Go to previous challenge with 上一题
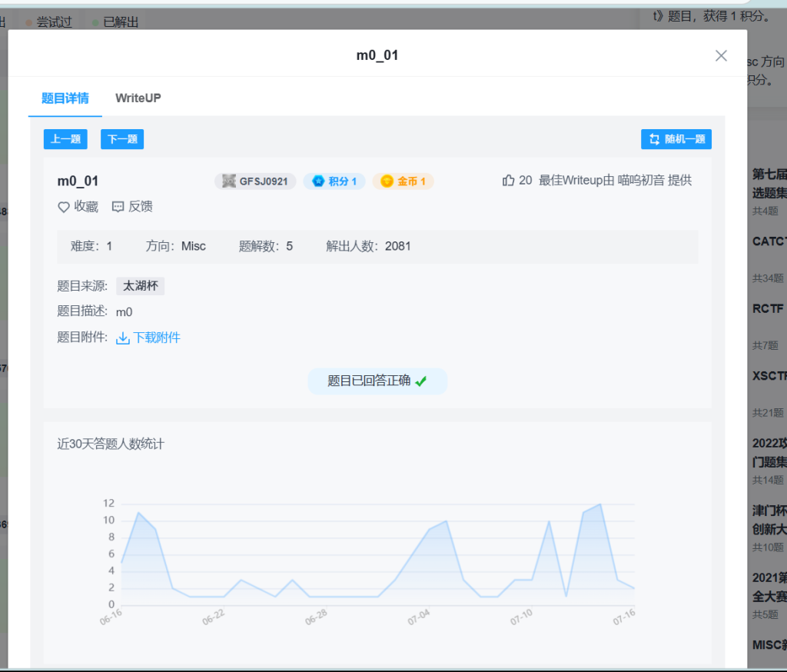 tap(65, 139)
